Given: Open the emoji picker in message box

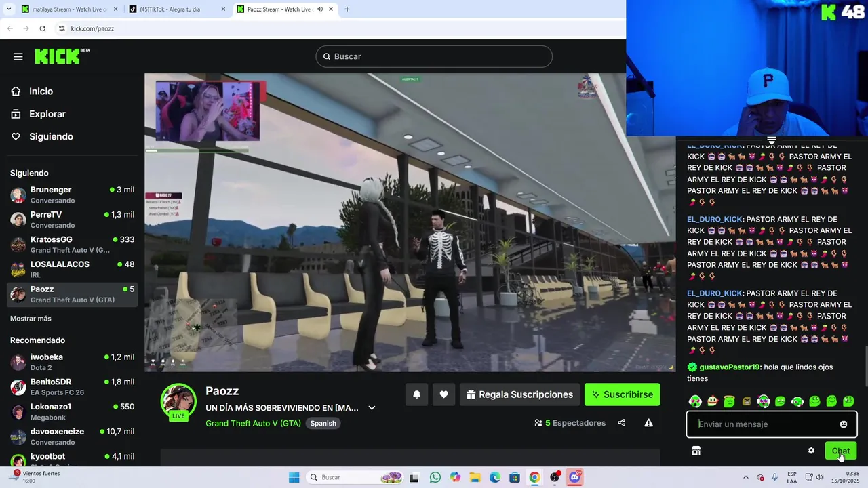Looking at the screenshot, I should 843,424.
